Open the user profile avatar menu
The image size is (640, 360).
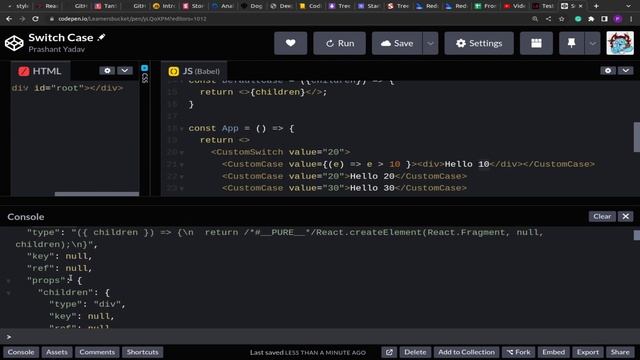tap(620, 43)
